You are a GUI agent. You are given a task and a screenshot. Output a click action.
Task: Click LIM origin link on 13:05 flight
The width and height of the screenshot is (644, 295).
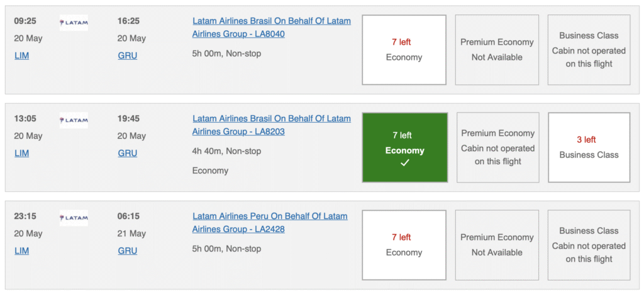click(21, 153)
